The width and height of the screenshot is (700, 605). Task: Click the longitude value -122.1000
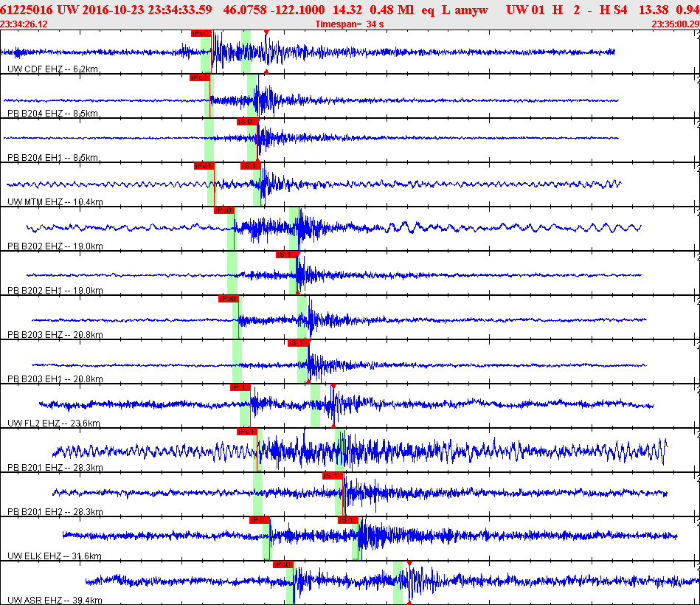point(297,10)
